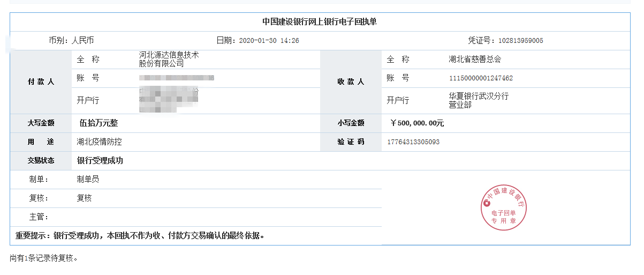Click the 制单 label

click(39, 180)
